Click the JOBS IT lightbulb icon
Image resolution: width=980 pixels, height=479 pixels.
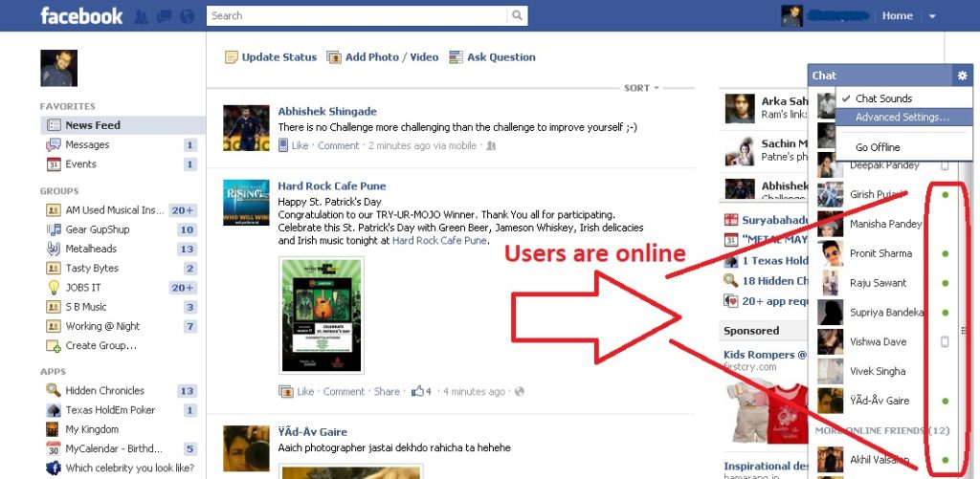coord(54,287)
